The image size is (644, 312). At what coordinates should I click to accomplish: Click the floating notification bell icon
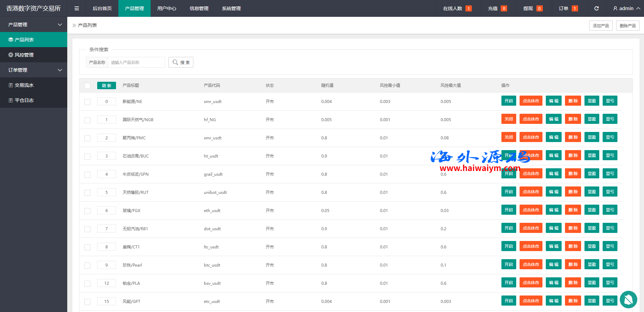[x=628, y=299]
